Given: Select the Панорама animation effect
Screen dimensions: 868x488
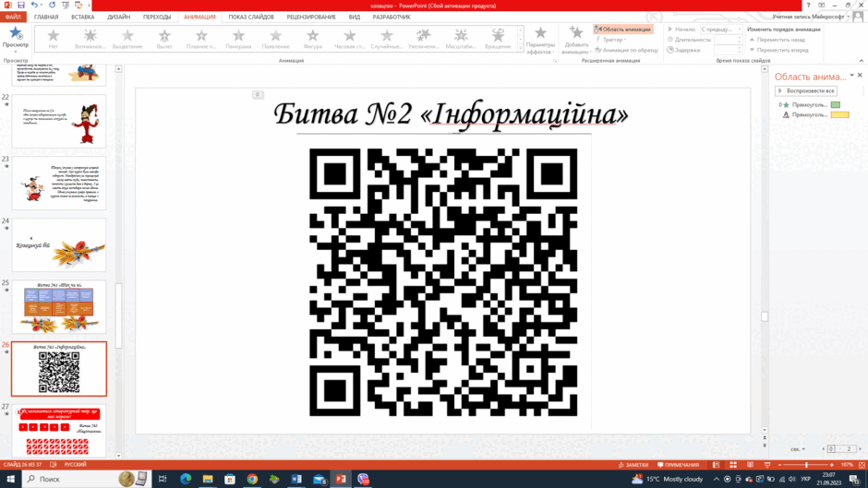Looking at the screenshot, I should coord(238,40).
